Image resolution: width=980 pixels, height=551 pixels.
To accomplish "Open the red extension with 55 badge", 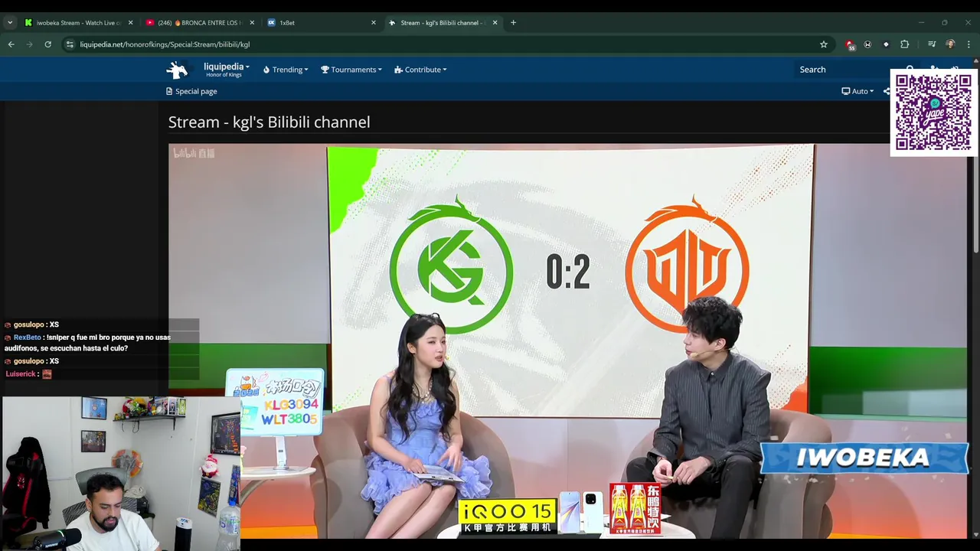I will 850,44.
